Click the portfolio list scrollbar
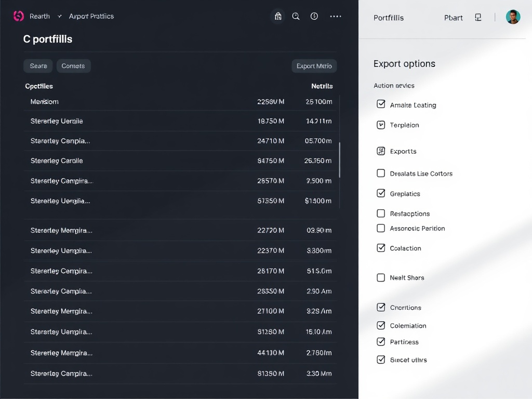 click(x=340, y=160)
